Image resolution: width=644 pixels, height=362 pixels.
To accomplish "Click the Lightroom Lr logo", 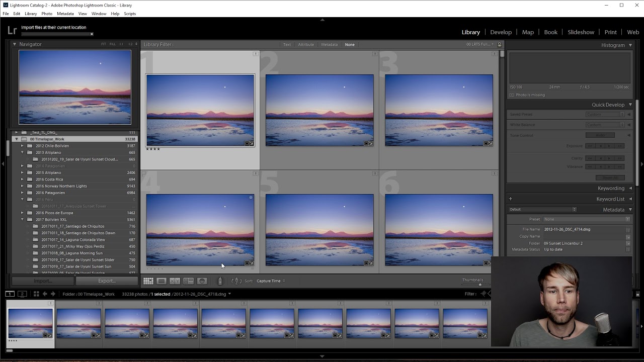I will pos(12,31).
